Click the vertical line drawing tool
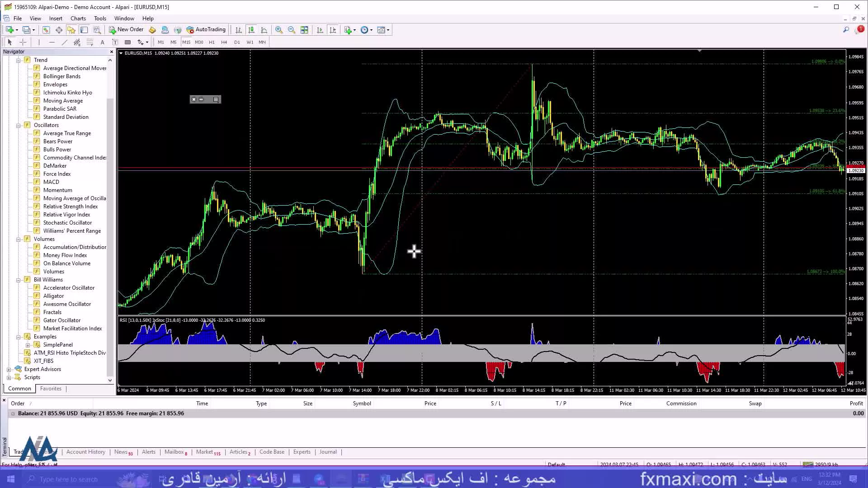This screenshot has width=868, height=488. (x=39, y=42)
